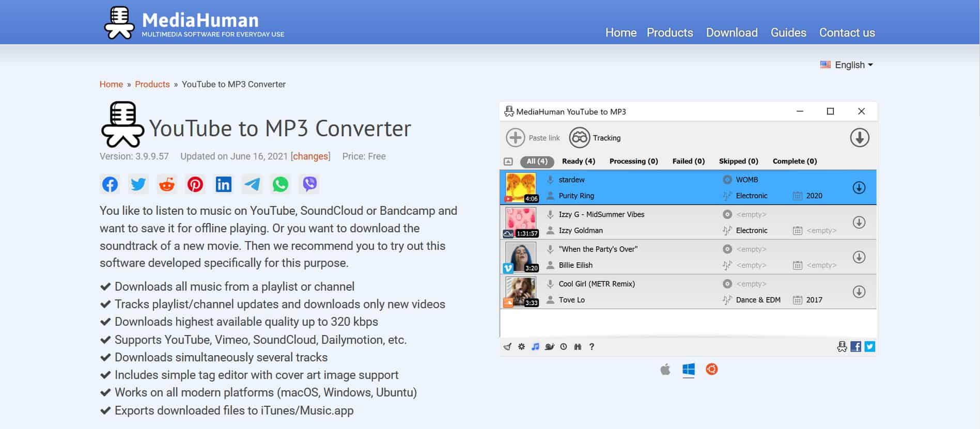Viewport: 980px width, 429px height.
Task: Click Dance & EDM genre field
Action: pos(758,300)
